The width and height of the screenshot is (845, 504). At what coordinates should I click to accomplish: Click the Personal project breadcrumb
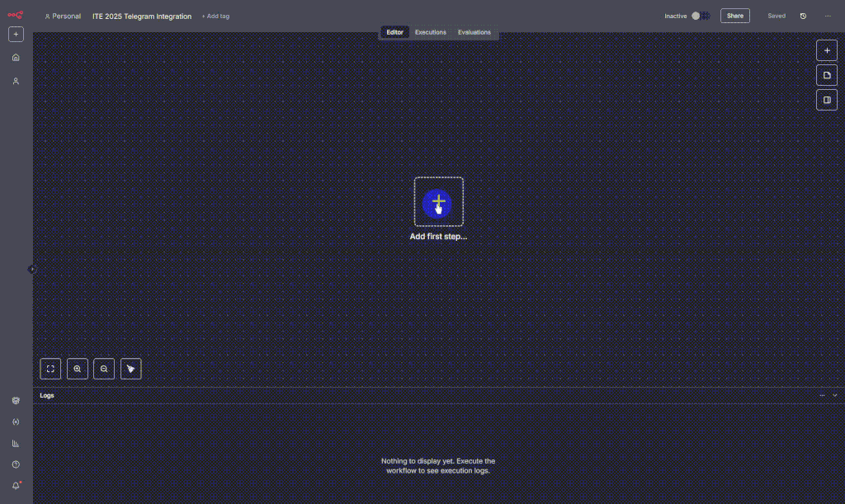point(63,16)
